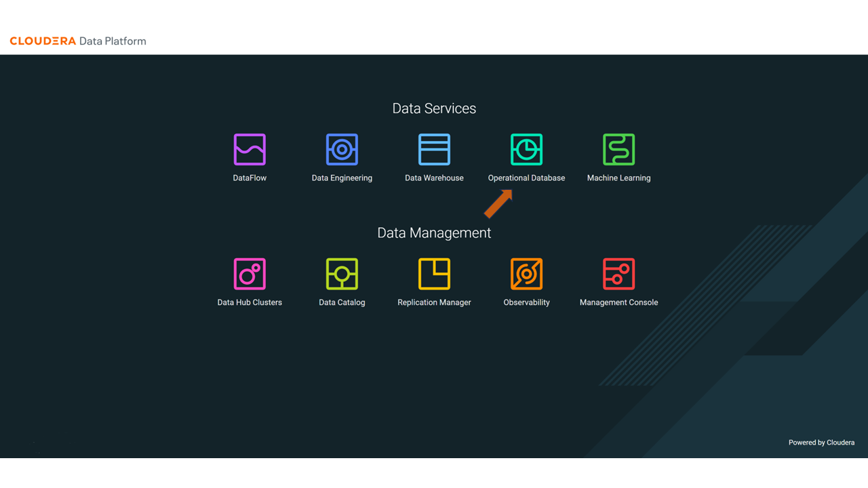Click the Operational Database text label

click(x=526, y=178)
